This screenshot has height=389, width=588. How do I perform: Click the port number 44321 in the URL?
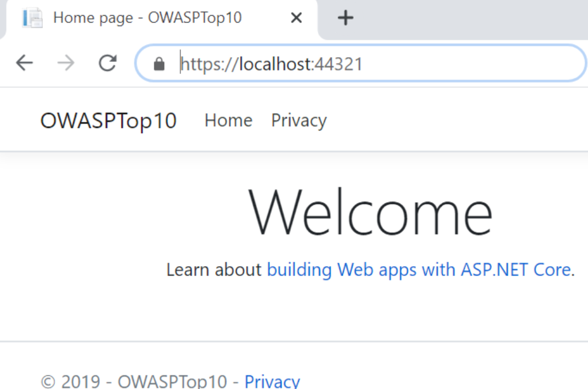pyautogui.click(x=338, y=63)
